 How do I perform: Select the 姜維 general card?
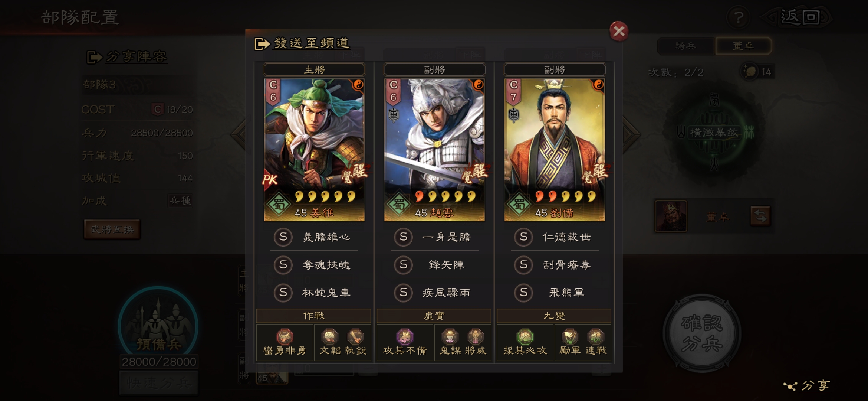click(x=314, y=150)
